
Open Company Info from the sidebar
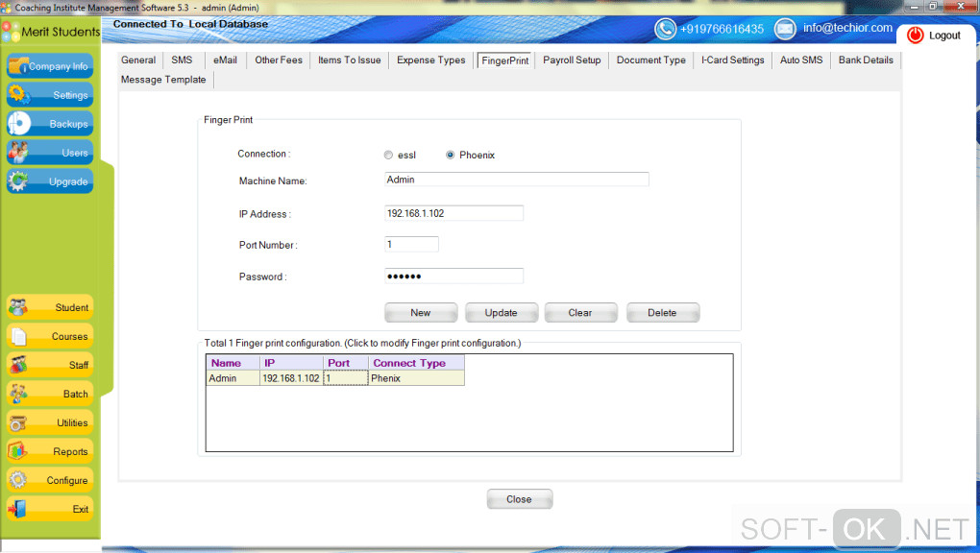click(x=50, y=66)
